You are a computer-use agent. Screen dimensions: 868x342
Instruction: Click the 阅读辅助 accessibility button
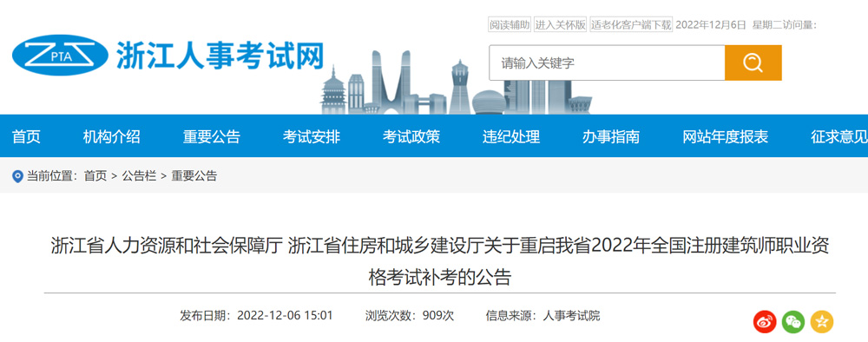pyautogui.click(x=510, y=24)
